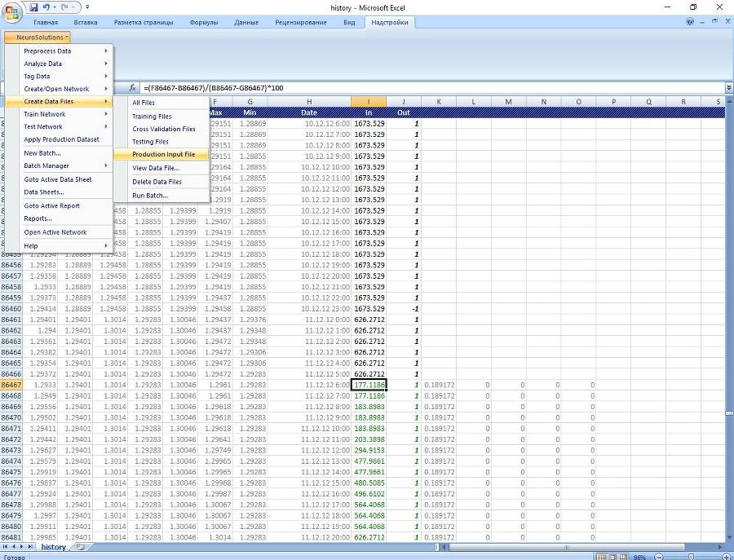The height and width of the screenshot is (560, 734).
Task: Open the NeuroSolutions add-in dropdown
Action: coord(38,37)
